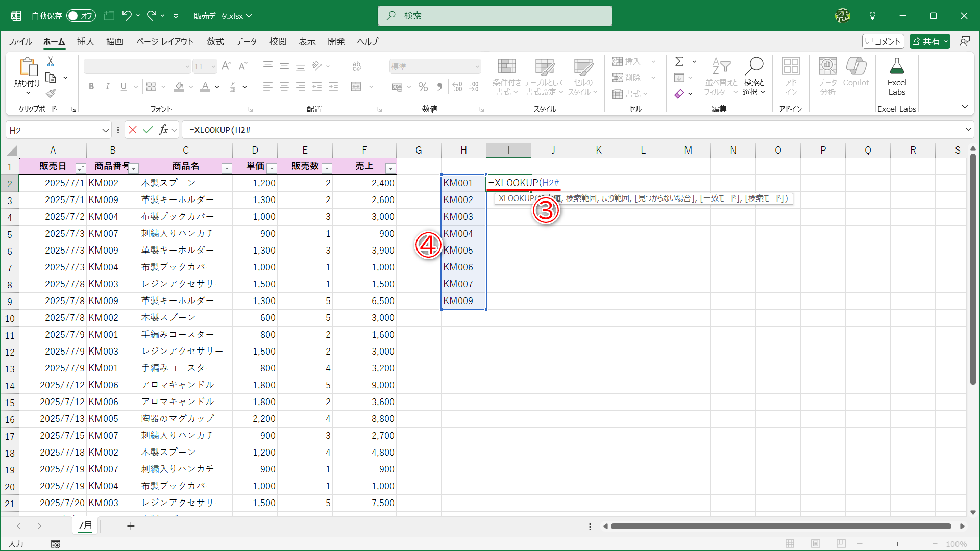This screenshot has width=980, height=551.
Task: Open conditional formatting (条件付き書式)
Action: coord(506,77)
